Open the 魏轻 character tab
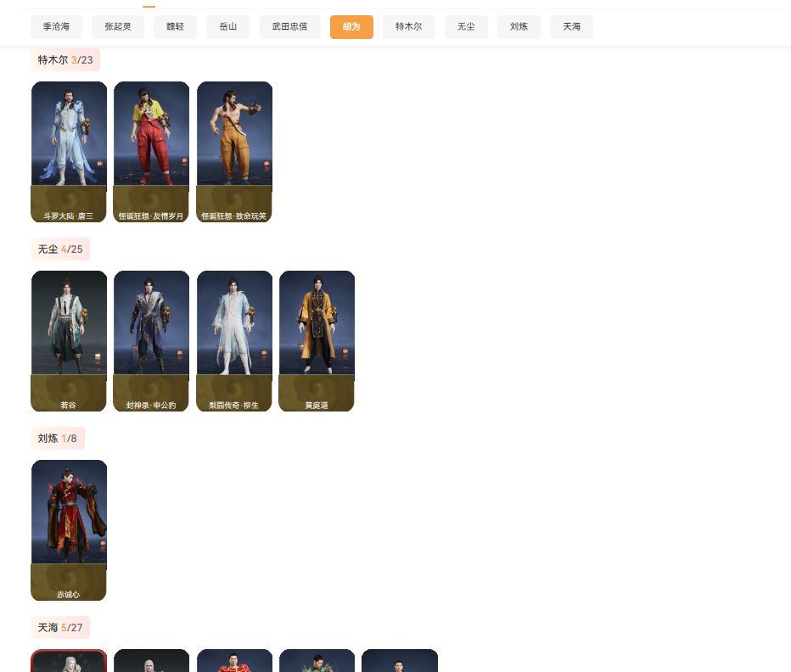Image resolution: width=791 pixels, height=672 pixels. [175, 27]
